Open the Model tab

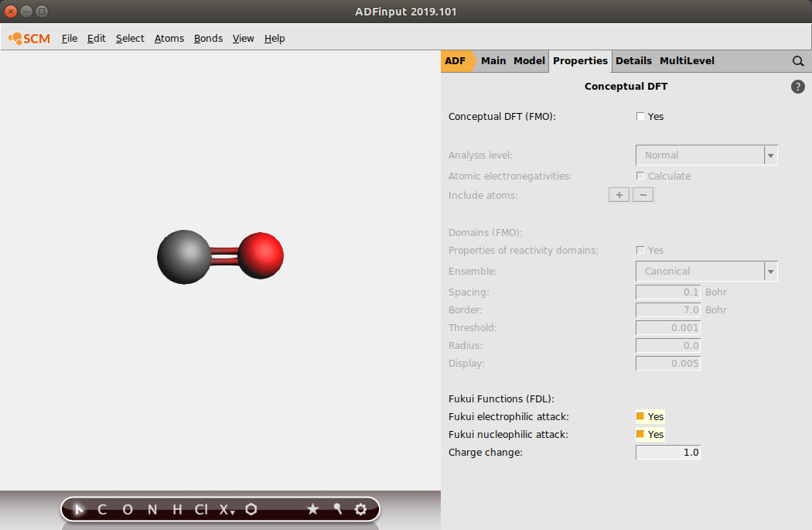point(529,61)
